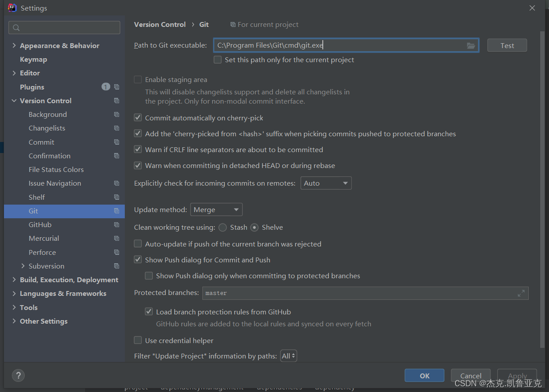This screenshot has width=549, height=392.
Task: Click the project-level icon next to Changelists
Action: coord(116,128)
